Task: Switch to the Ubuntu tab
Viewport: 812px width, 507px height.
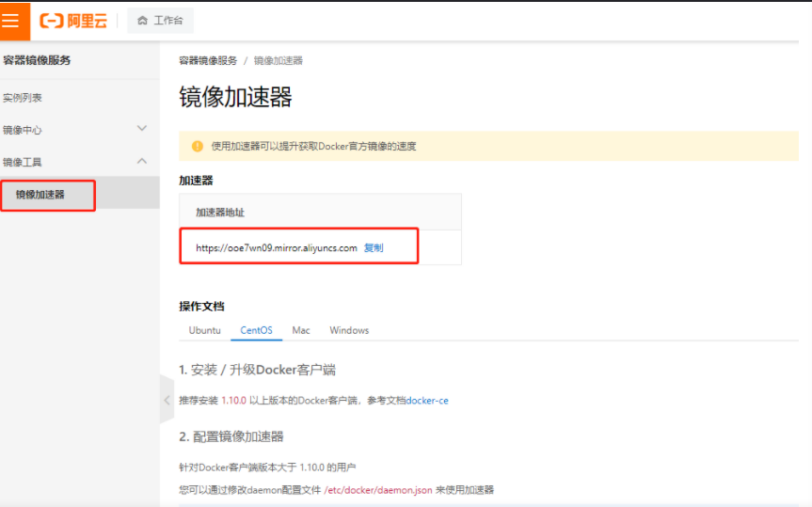Action: coord(204,330)
